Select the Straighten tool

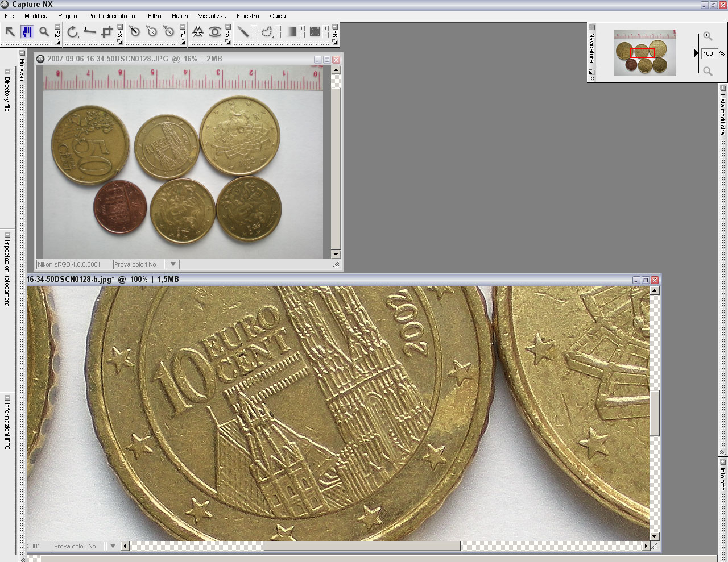(x=89, y=32)
